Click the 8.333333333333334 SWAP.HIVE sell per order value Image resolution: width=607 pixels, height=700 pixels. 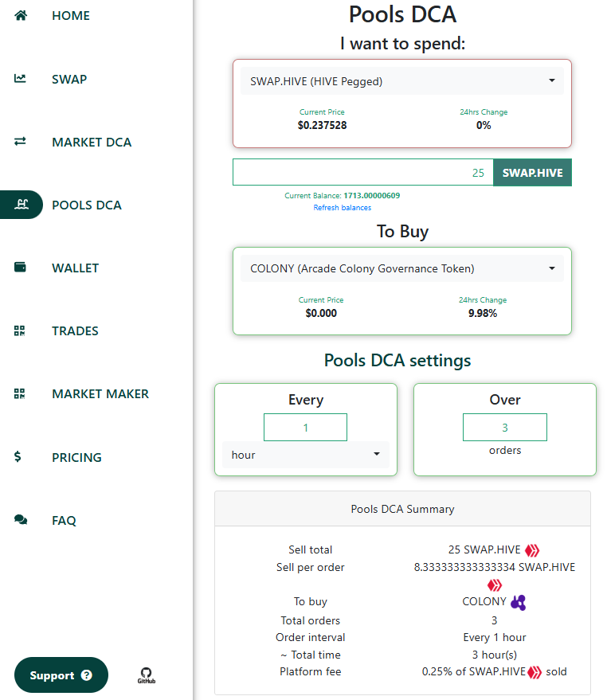click(x=495, y=568)
